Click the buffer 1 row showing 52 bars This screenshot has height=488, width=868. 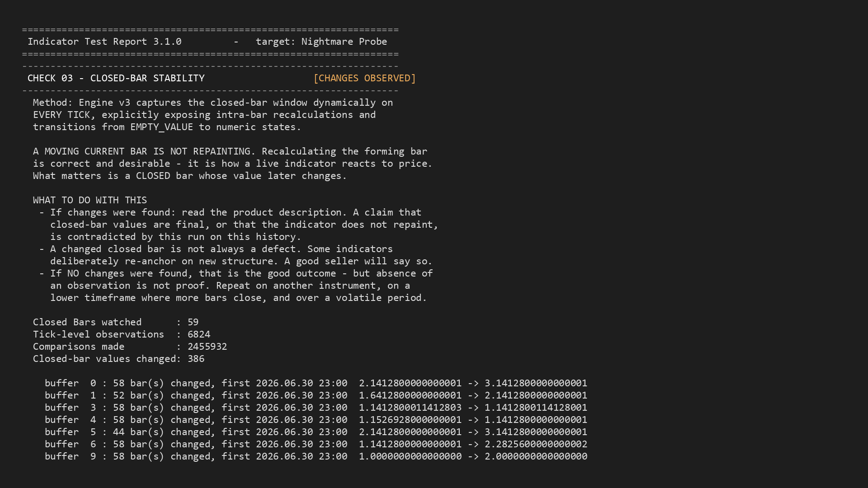tap(316, 395)
